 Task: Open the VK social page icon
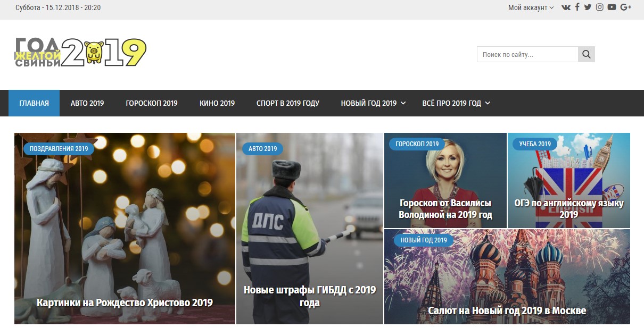tap(566, 7)
